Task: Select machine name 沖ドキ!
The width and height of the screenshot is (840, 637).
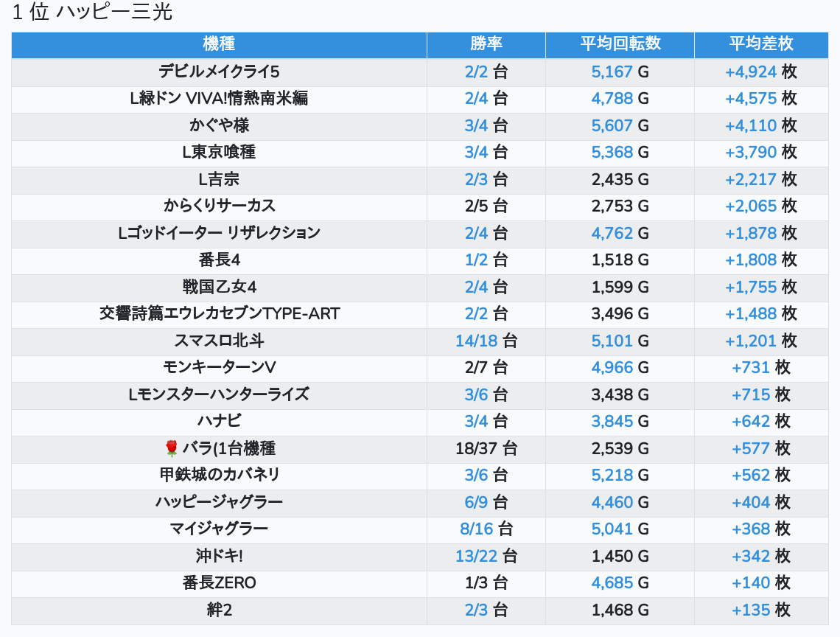Action: [x=219, y=556]
